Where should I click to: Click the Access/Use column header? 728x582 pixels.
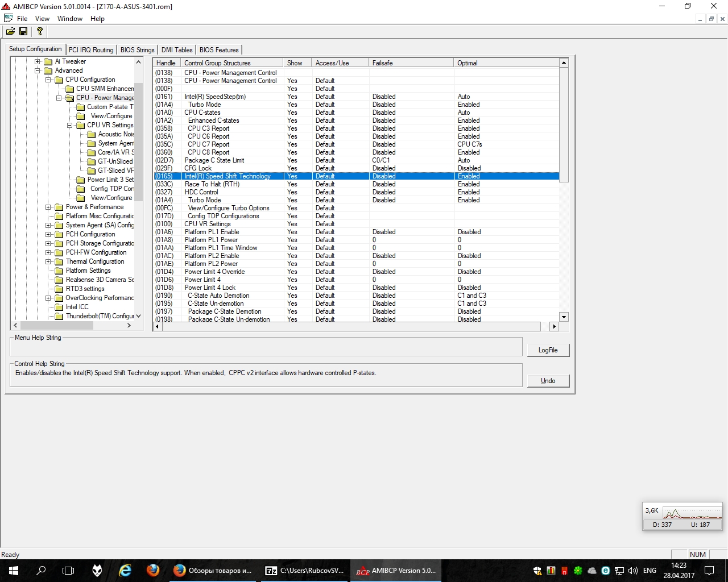[x=340, y=63]
